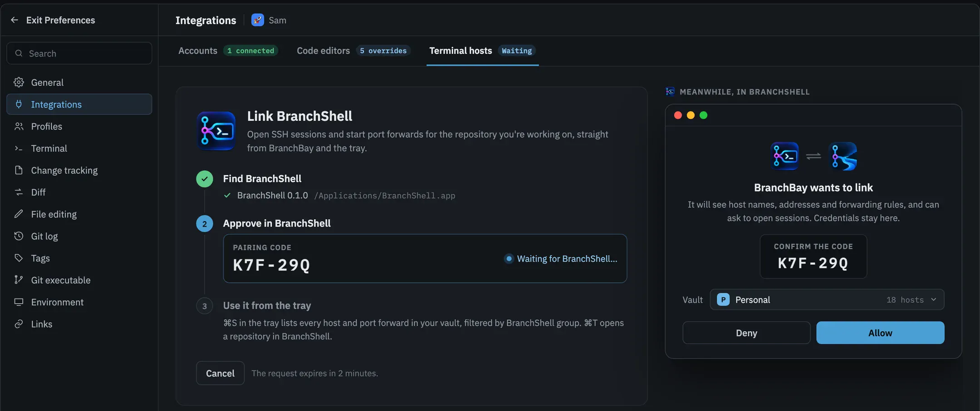Click 'The request expires in 2 minutes.' text
The width and height of the screenshot is (980, 411).
click(x=315, y=373)
